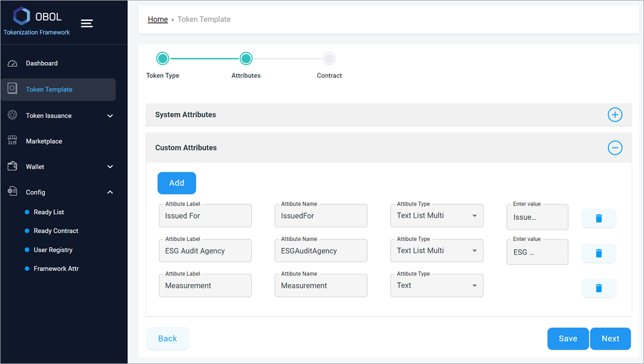Open Ready Contract under Config
This screenshot has width=644, height=364.
pos(56,231)
